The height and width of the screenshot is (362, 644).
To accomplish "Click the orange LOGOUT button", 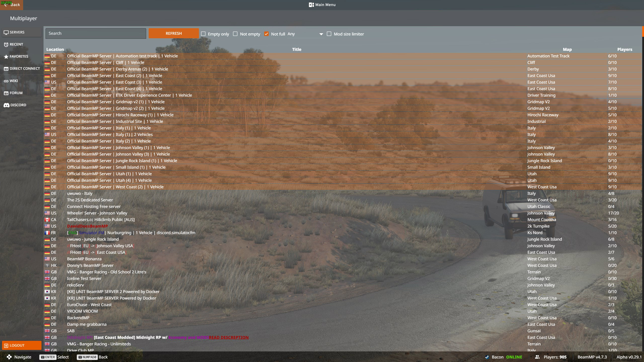I will 22,345.
